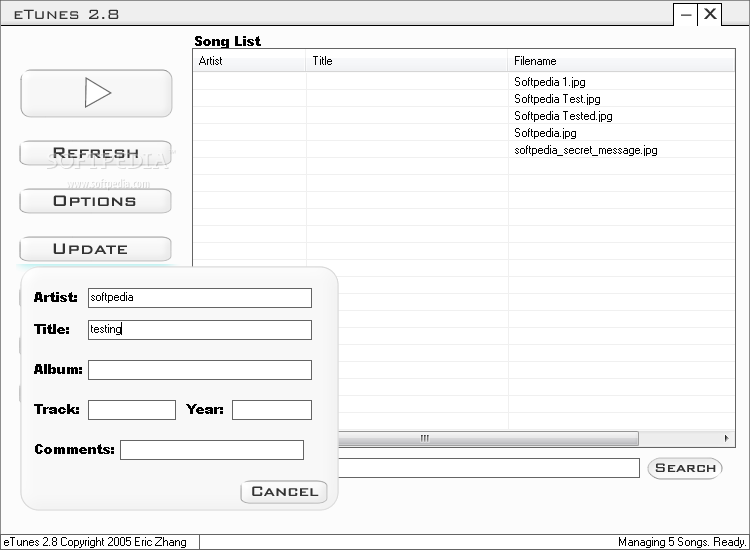The image size is (750, 550).
Task: Select the Softpedia Test.jpg row
Action: (x=464, y=99)
